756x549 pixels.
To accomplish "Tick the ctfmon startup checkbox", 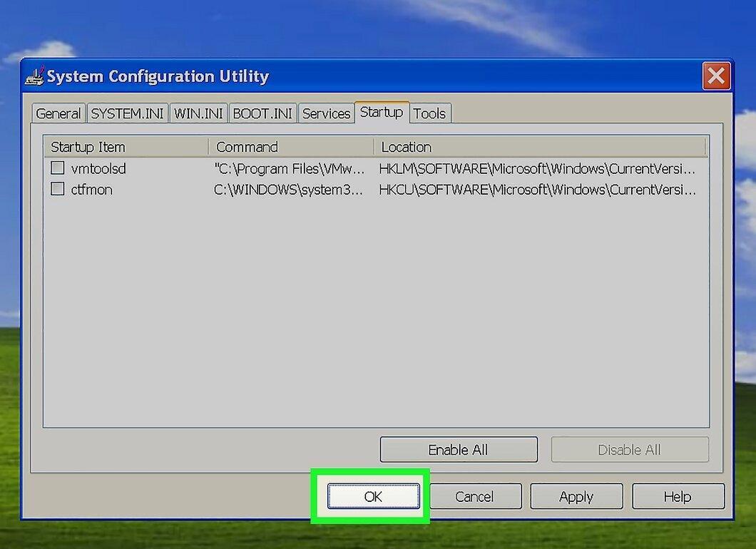I will tap(57, 188).
